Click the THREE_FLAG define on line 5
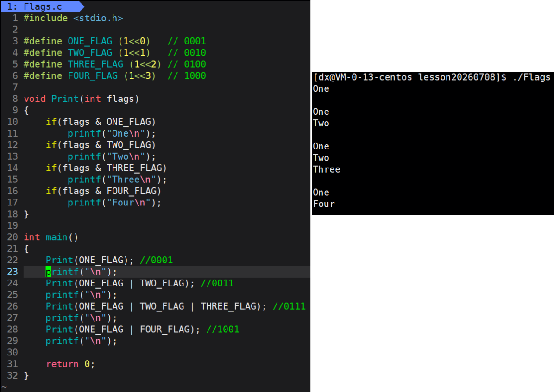Screen dimensions: 554x392 tap(92, 64)
